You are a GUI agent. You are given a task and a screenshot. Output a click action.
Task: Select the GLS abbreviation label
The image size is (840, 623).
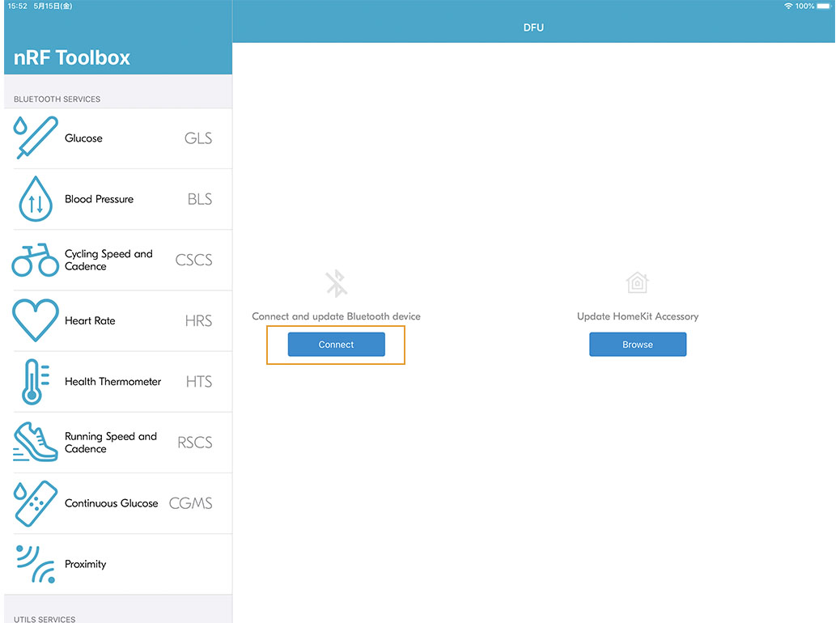(198, 138)
